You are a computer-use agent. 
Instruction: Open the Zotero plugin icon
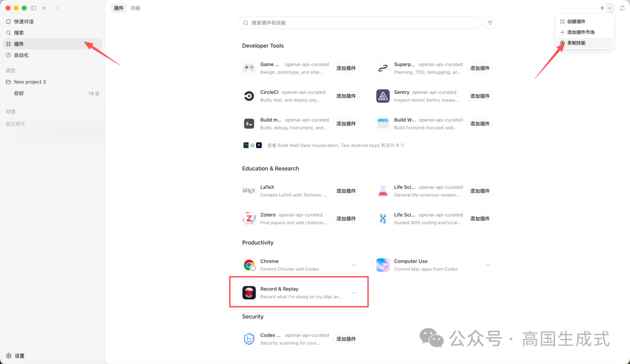pos(249,218)
